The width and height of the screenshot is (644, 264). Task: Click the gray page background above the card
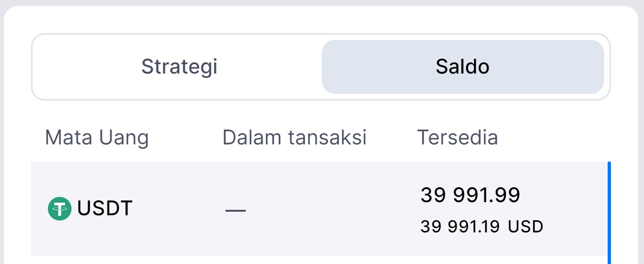point(316,3)
